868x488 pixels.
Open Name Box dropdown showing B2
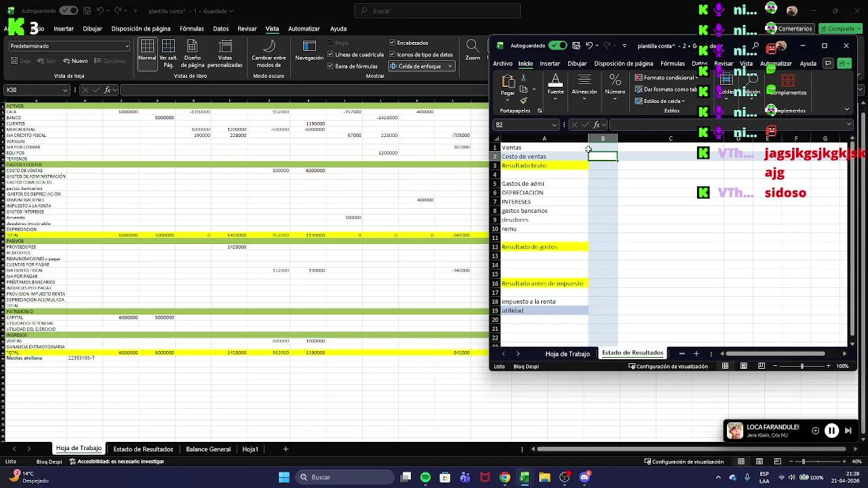pyautogui.click(x=554, y=125)
